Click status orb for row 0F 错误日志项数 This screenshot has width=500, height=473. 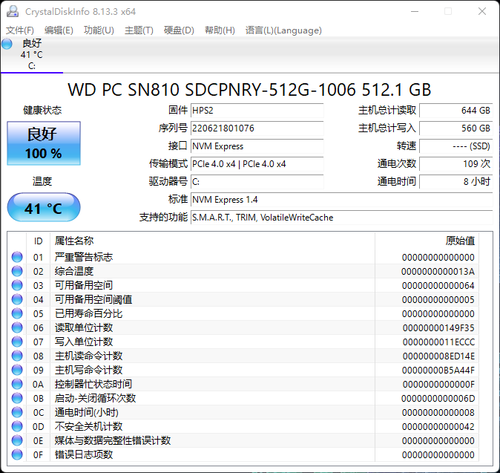[17, 454]
